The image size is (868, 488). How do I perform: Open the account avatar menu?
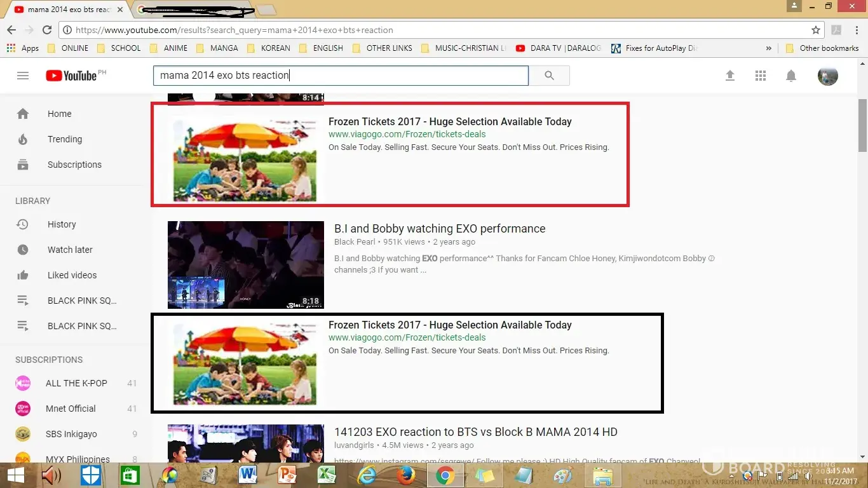[827, 76]
